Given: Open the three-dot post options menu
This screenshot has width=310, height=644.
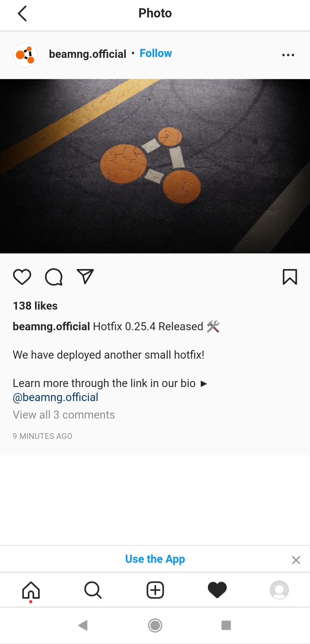Looking at the screenshot, I should (288, 55).
